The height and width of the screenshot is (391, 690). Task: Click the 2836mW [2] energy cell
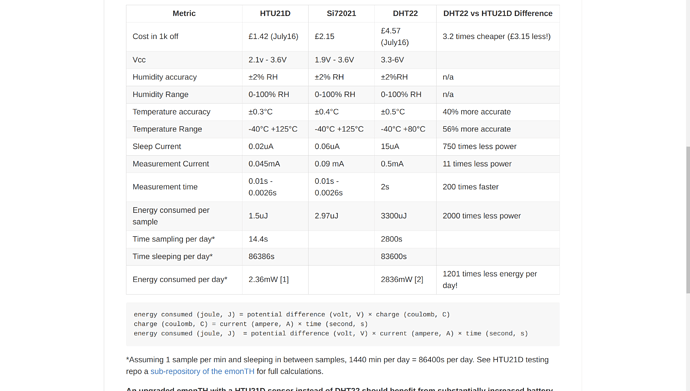tap(402, 279)
